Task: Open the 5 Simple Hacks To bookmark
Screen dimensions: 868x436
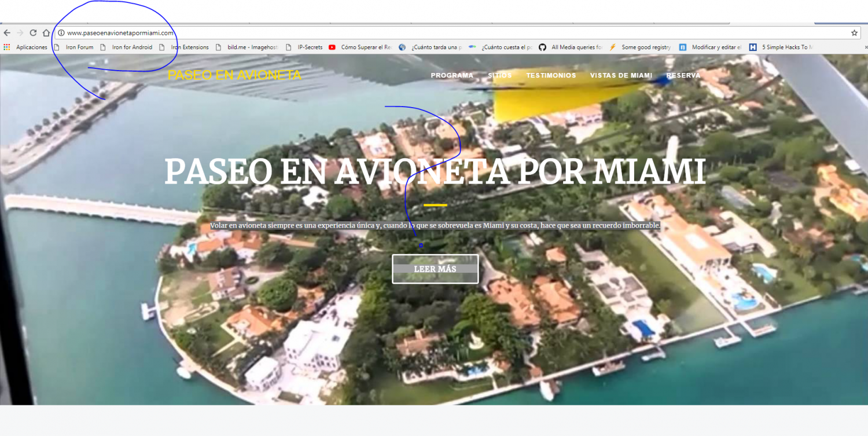Action: coord(781,47)
